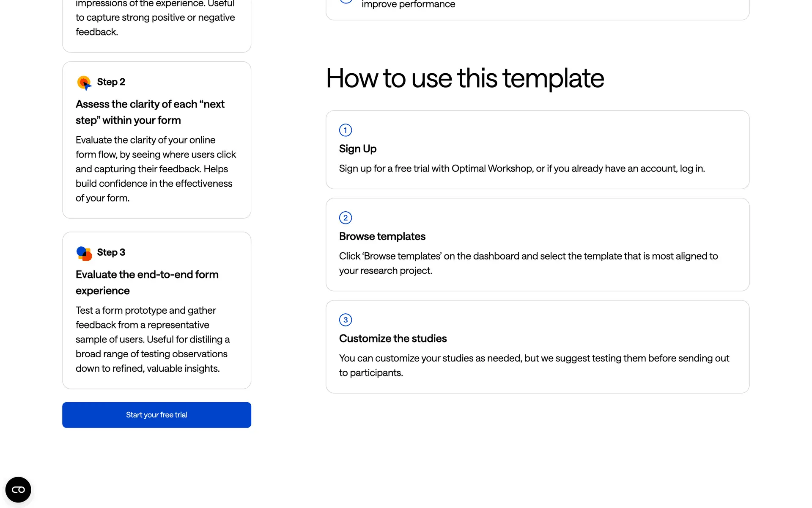The image size is (812, 508).
Task: Click the Browse templates card description
Action: (528, 263)
